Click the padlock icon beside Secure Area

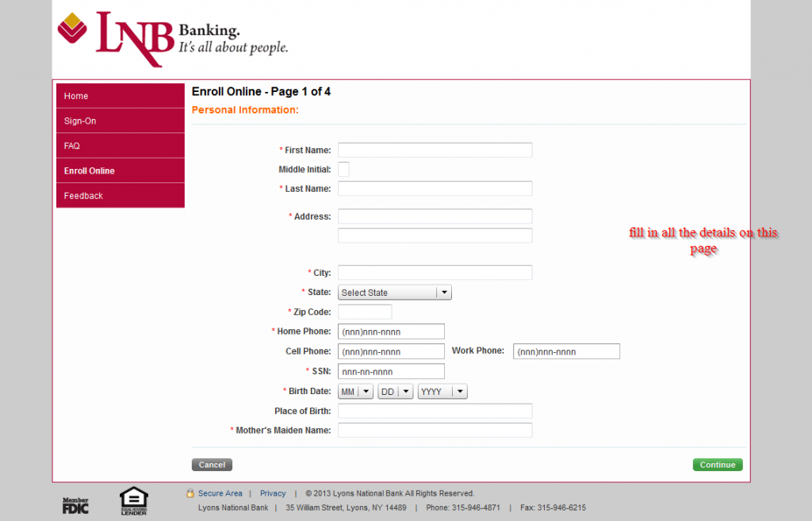pos(190,492)
